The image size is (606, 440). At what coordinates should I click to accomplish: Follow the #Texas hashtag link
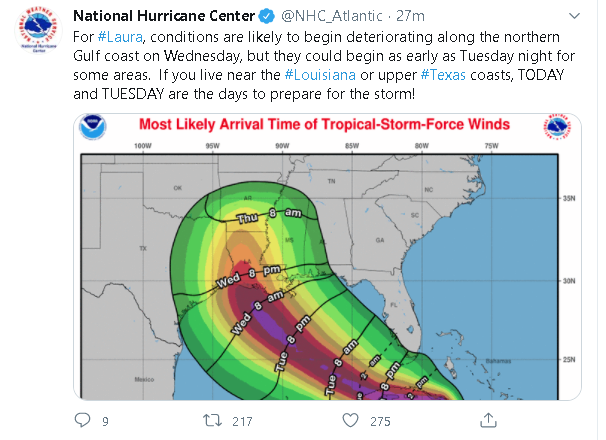[443, 75]
